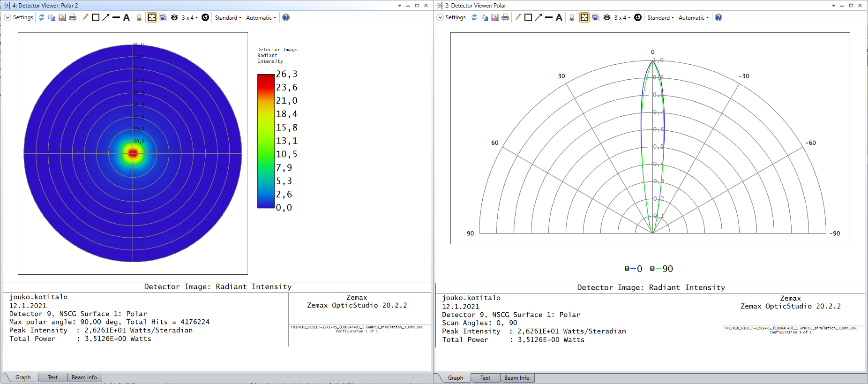The height and width of the screenshot is (384, 868).
Task: Switch to the Graph tab in the Polar 2 window
Action: pyautogui.click(x=23, y=377)
